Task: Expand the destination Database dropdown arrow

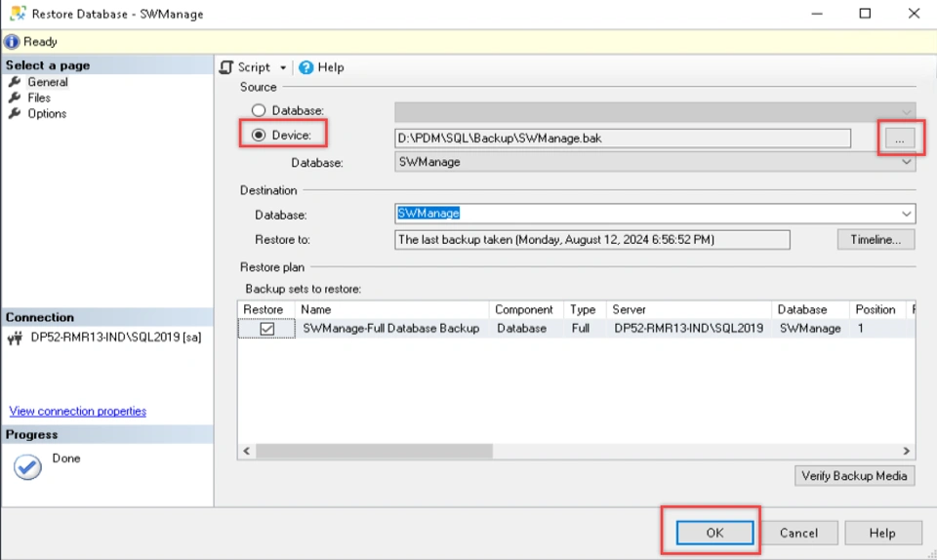Action: [906, 214]
